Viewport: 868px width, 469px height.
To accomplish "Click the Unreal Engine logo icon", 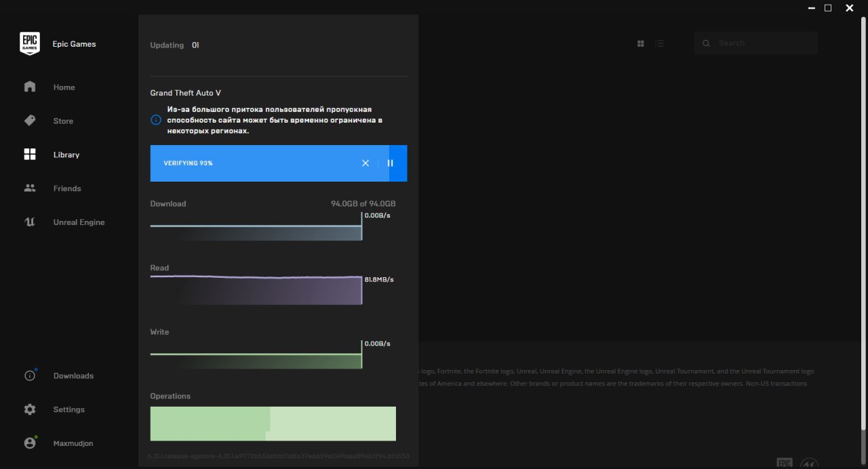I will point(29,222).
